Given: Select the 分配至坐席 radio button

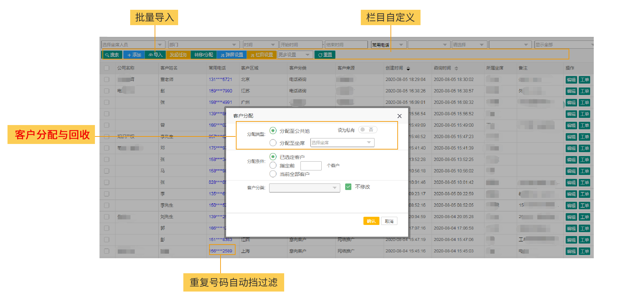Looking at the screenshot, I should coord(273,143).
